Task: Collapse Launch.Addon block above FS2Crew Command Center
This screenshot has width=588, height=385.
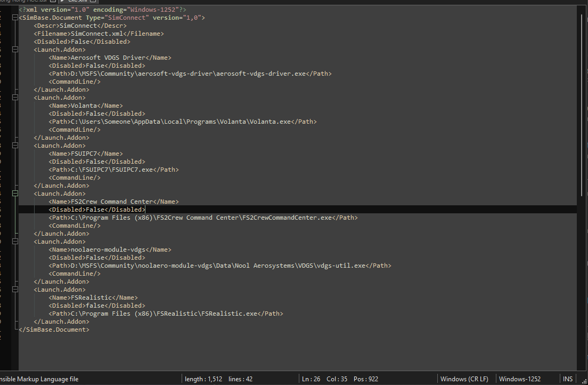Action: click(x=15, y=194)
